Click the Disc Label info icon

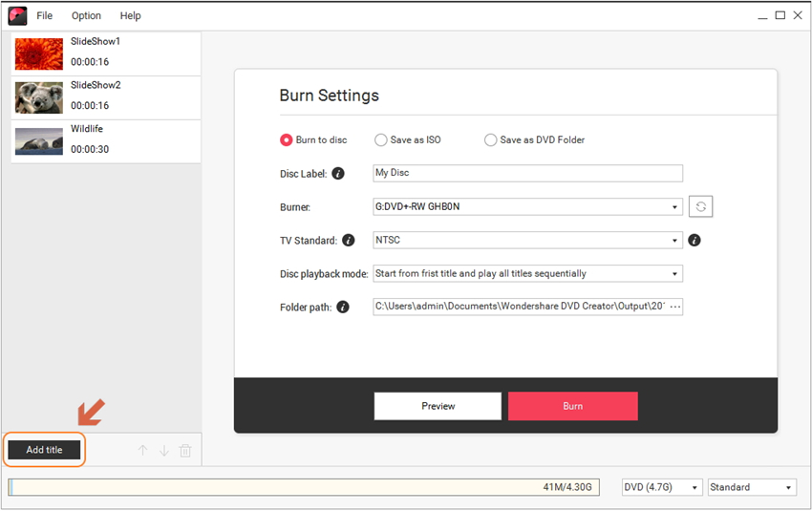click(338, 174)
